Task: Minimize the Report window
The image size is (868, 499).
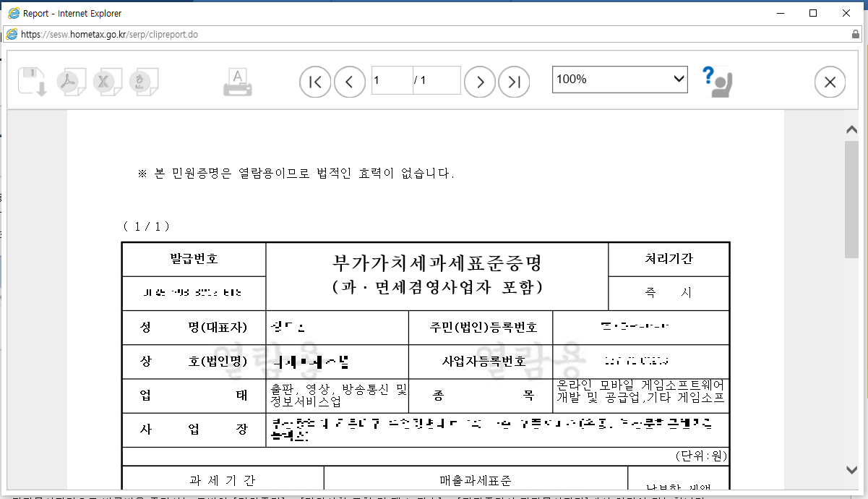Action: (x=780, y=13)
